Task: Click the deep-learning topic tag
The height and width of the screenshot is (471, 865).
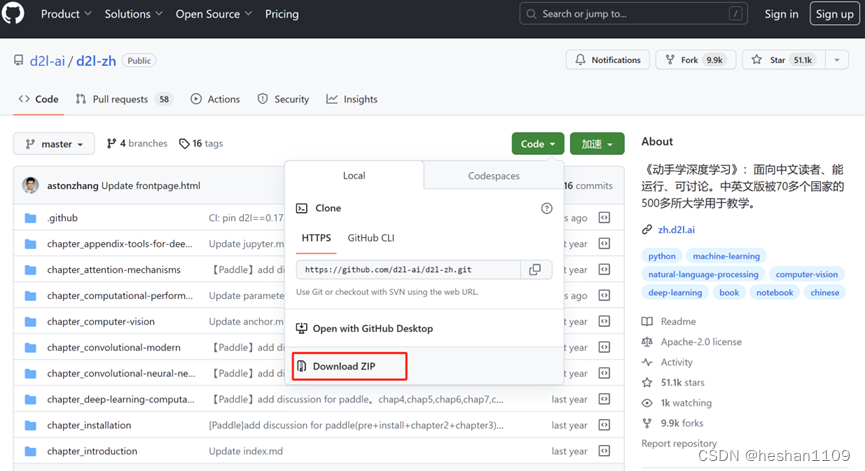Action: click(675, 292)
